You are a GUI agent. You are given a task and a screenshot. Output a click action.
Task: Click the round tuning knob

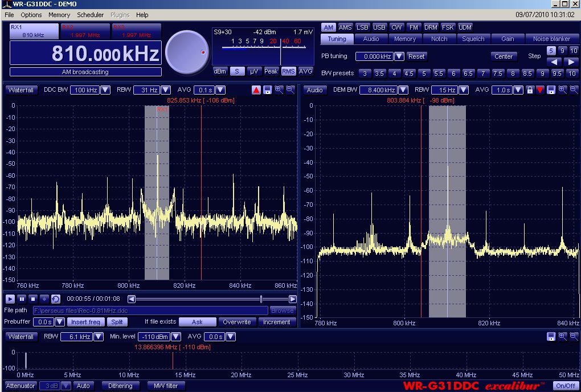(187, 52)
